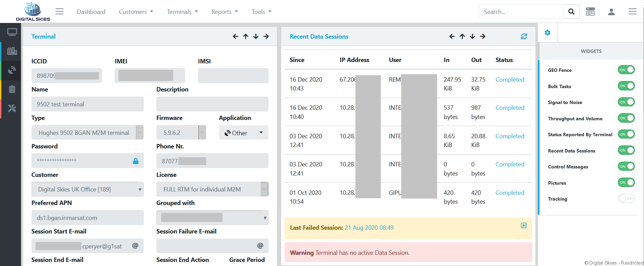Screen dimensions: 644x266
Task: Turn off the GEO Fence widget toggle
Action: click(626, 70)
